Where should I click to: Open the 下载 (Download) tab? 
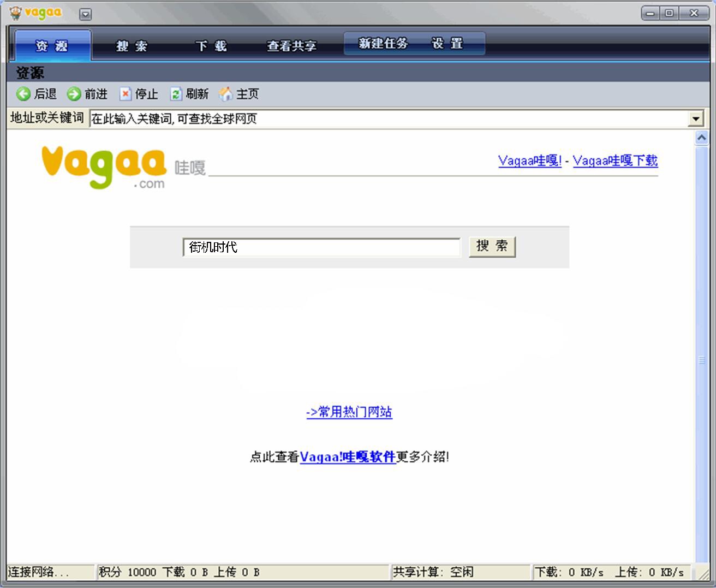pyautogui.click(x=211, y=46)
